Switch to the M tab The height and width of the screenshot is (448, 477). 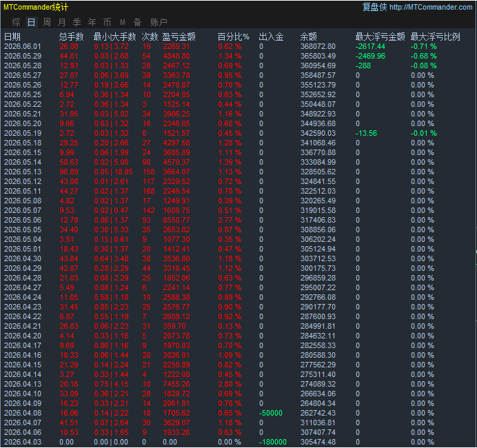[123, 22]
